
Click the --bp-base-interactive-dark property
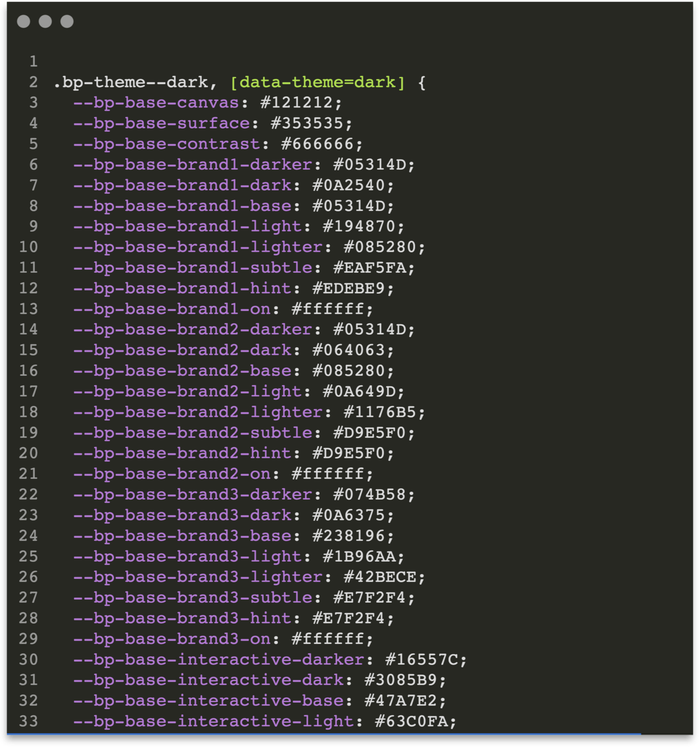(208, 680)
